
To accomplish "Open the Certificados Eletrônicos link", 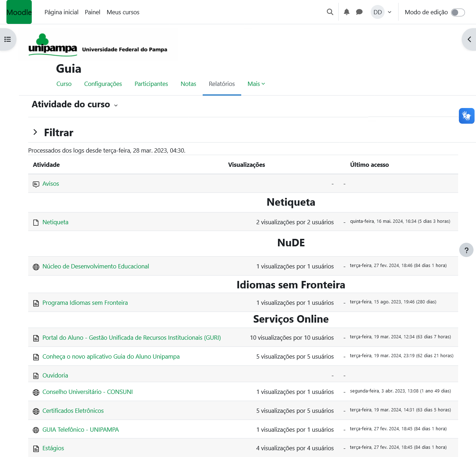I will pos(73,411).
